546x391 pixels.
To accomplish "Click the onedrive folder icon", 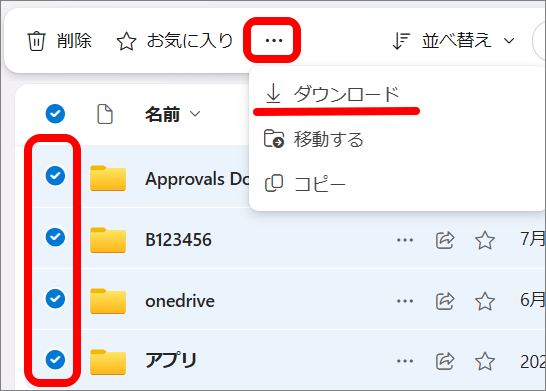I will (x=108, y=301).
